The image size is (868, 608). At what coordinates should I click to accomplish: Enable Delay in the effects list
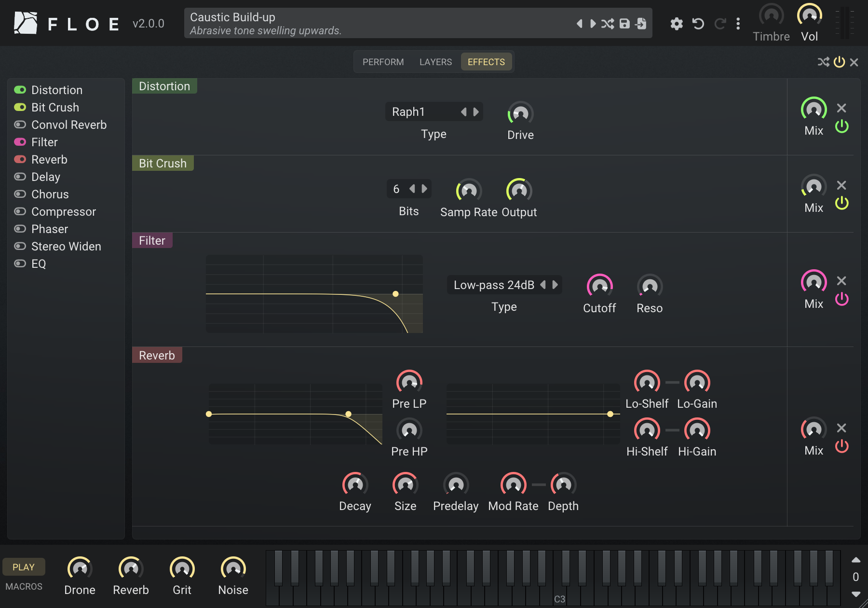[x=20, y=177]
